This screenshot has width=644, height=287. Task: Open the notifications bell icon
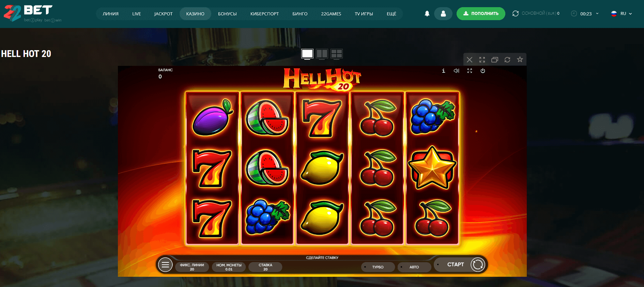427,14
